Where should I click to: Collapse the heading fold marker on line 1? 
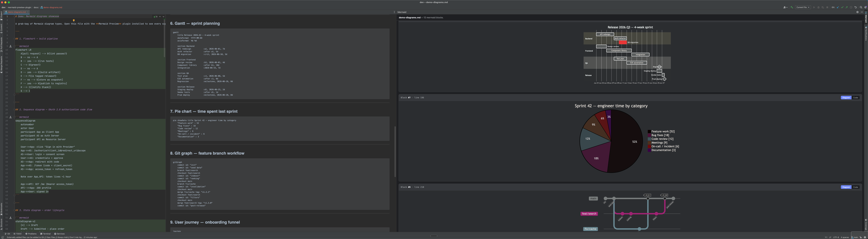coord(14,16)
